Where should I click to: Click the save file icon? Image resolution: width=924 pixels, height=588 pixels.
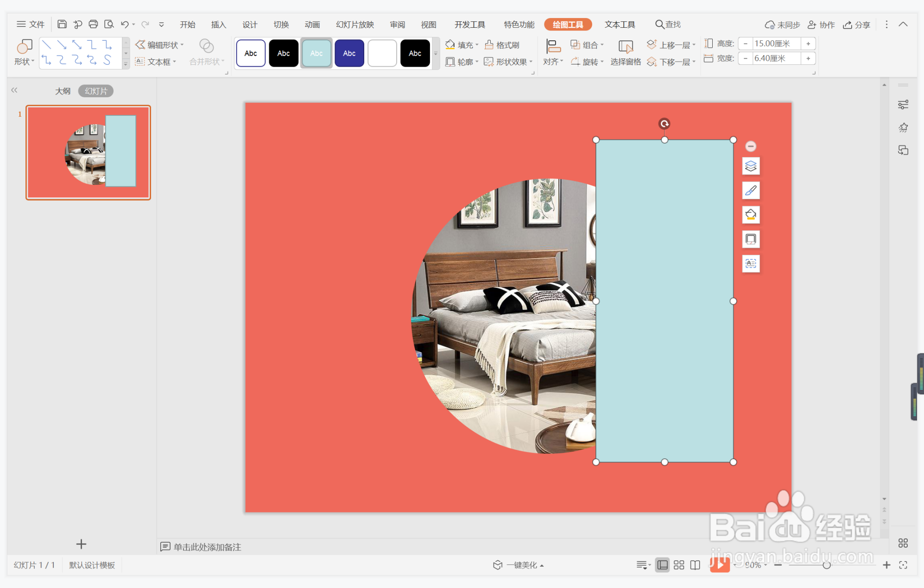(x=62, y=24)
